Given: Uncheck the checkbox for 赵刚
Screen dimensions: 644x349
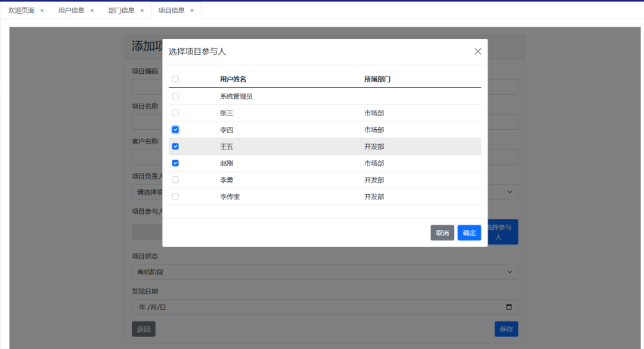Looking at the screenshot, I should (175, 163).
